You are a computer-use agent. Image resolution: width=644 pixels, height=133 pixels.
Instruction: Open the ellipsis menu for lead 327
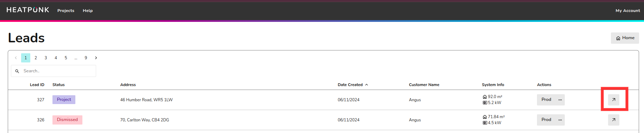tap(560, 100)
